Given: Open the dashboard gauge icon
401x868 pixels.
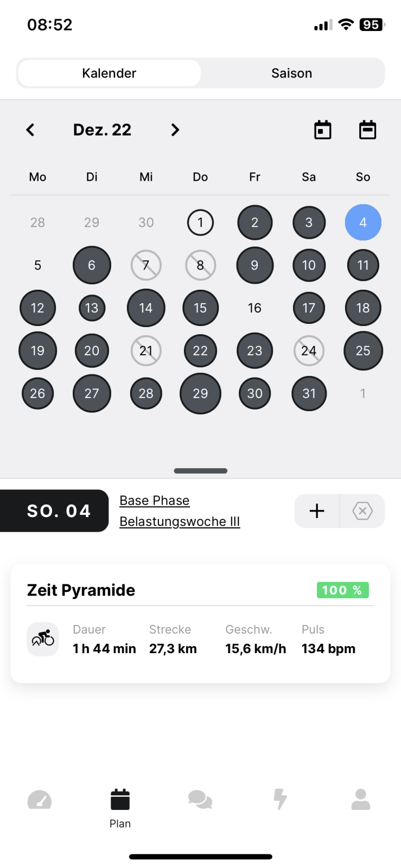Looking at the screenshot, I should (40, 800).
